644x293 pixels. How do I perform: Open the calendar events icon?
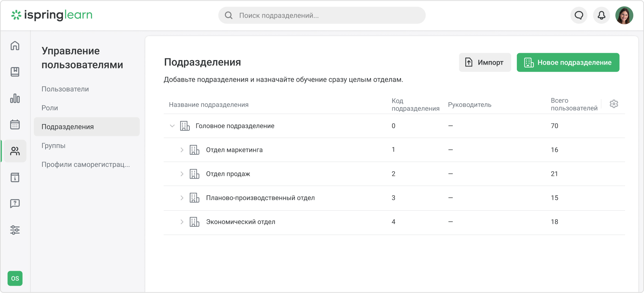[x=15, y=124]
